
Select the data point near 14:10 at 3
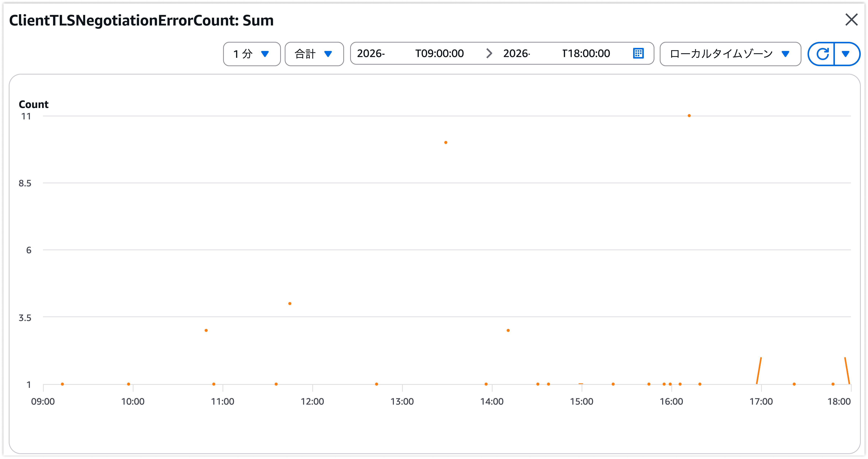coord(508,330)
